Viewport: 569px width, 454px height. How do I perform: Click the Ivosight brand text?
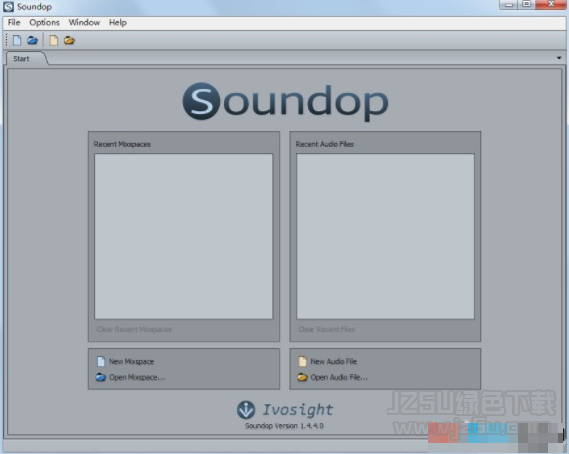pos(298,410)
